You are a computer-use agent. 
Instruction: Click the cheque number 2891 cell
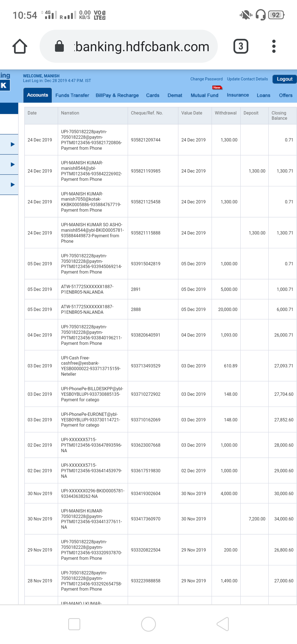pos(153,289)
